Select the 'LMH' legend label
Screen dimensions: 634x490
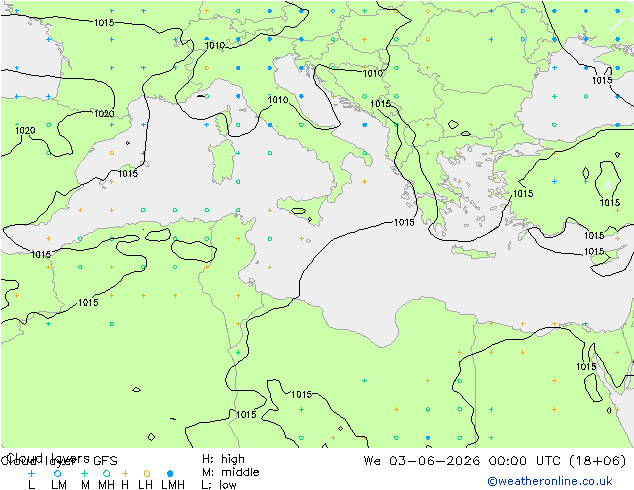point(173,484)
